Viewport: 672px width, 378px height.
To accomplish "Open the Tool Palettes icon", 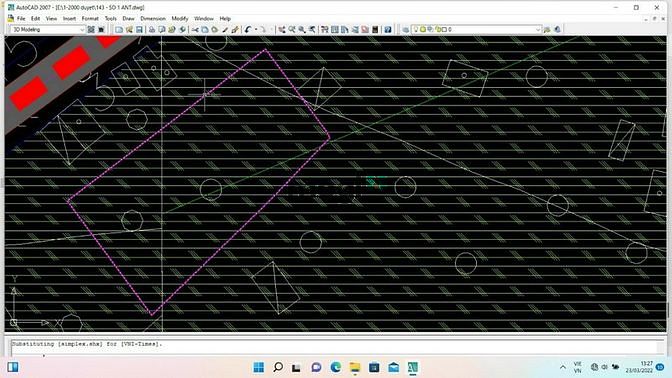I will coord(345,30).
